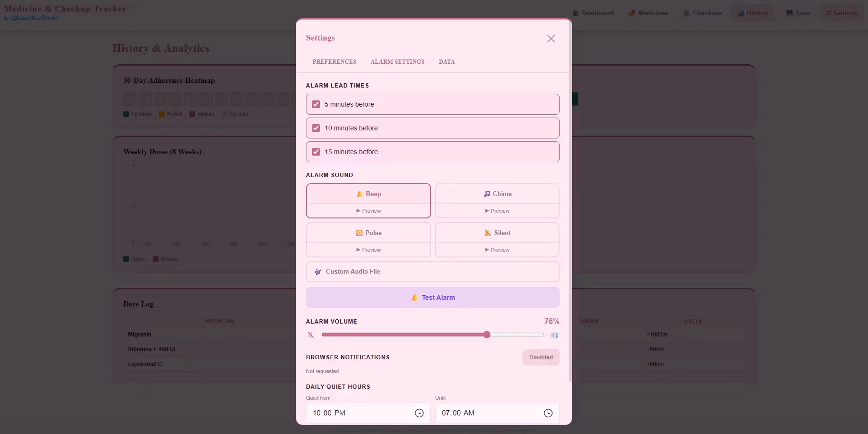Select Beep alarm sound
This screenshot has height=434, width=868.
click(x=368, y=194)
